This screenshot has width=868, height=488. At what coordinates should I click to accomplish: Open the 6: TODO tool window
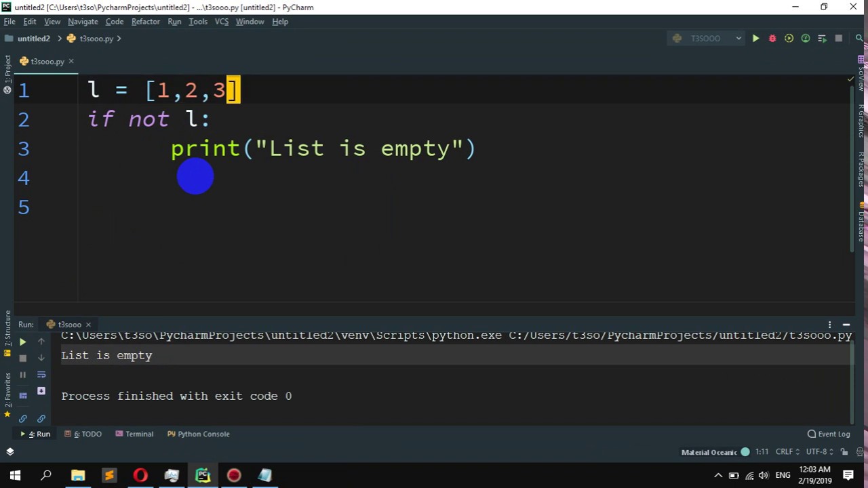(83, 434)
